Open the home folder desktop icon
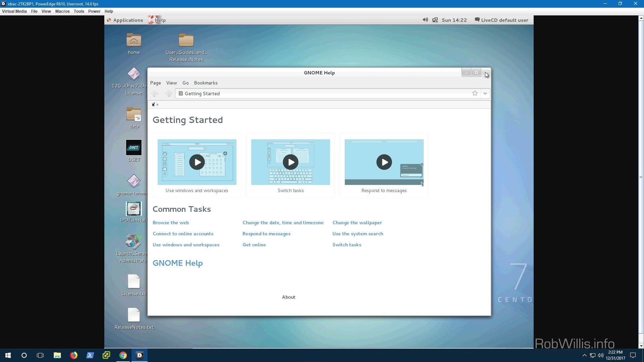644x362 pixels. (133, 41)
